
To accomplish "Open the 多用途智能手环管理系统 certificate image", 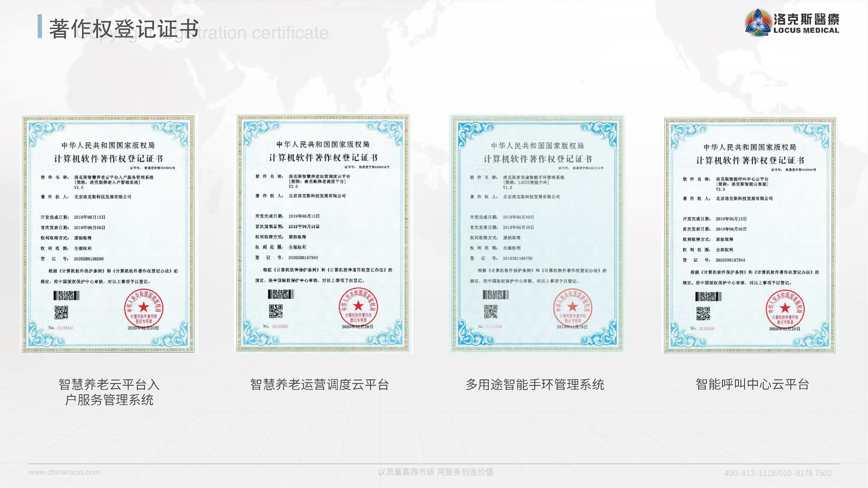I will (537, 234).
